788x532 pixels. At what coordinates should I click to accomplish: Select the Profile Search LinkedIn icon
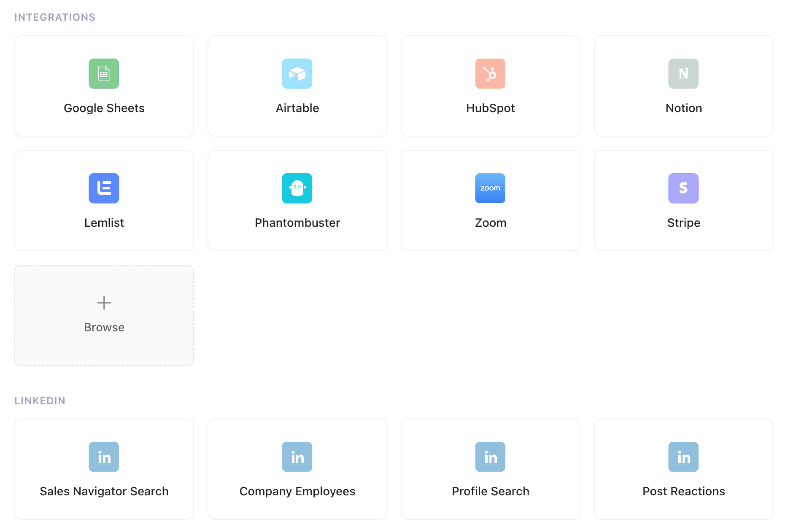(x=490, y=457)
